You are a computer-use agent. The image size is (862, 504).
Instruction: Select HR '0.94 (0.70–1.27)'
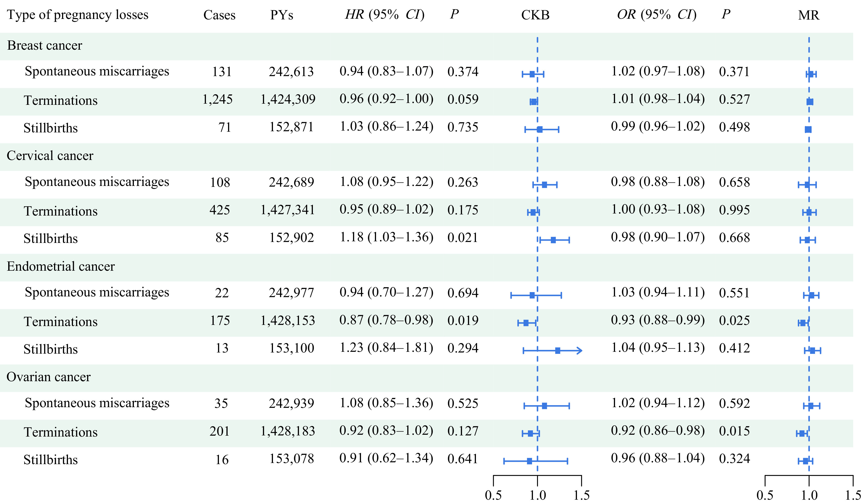(387, 293)
